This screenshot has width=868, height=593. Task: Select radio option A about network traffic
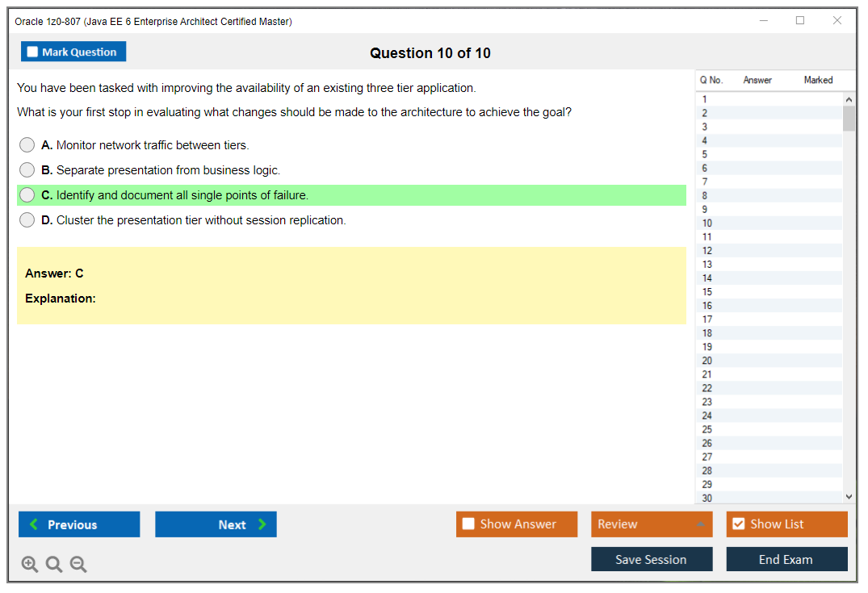click(x=27, y=145)
